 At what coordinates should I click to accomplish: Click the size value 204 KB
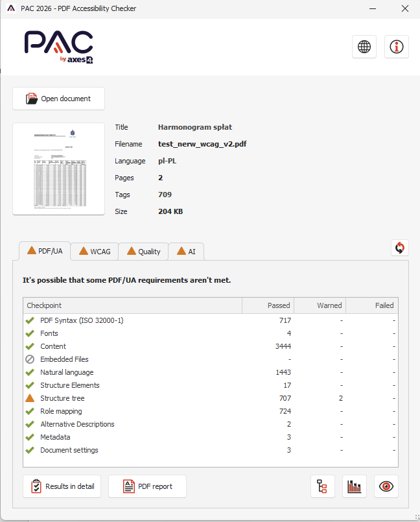pos(170,212)
